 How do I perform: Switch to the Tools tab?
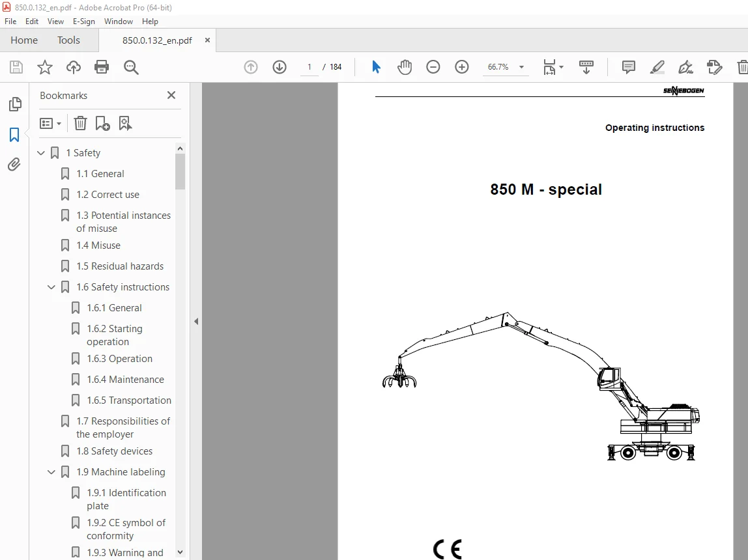(68, 40)
